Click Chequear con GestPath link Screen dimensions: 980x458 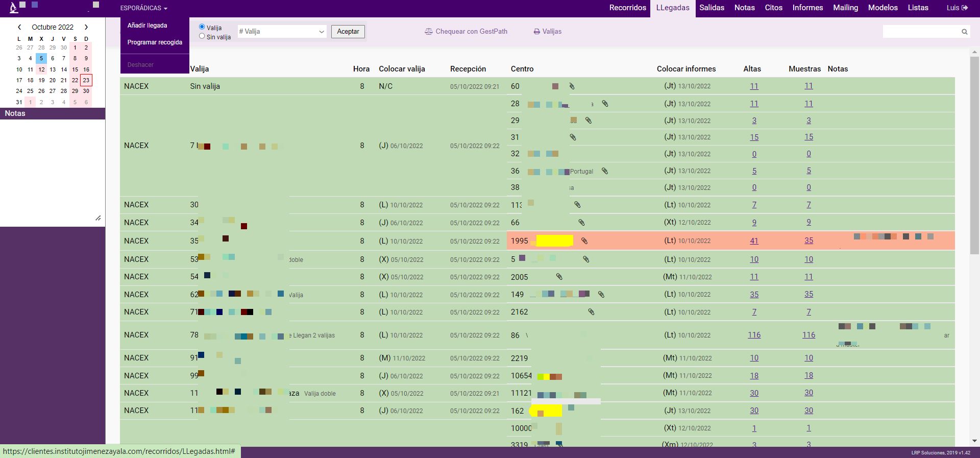pyautogui.click(x=466, y=32)
